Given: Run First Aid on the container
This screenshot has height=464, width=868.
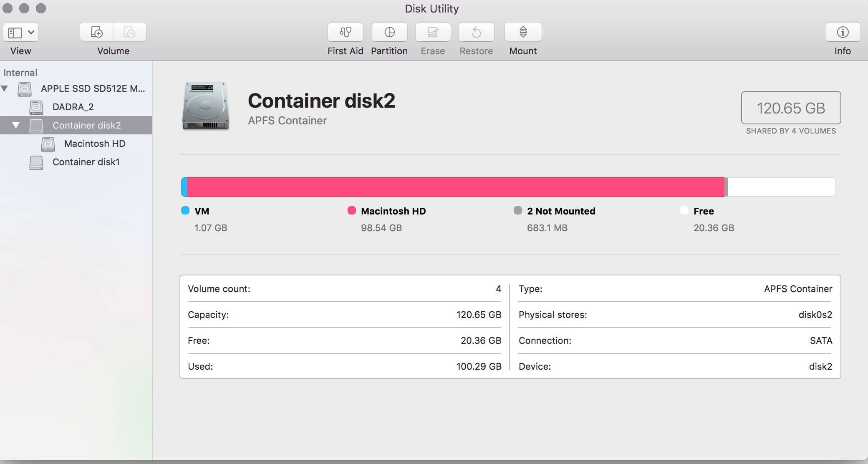Looking at the screenshot, I should click(346, 32).
